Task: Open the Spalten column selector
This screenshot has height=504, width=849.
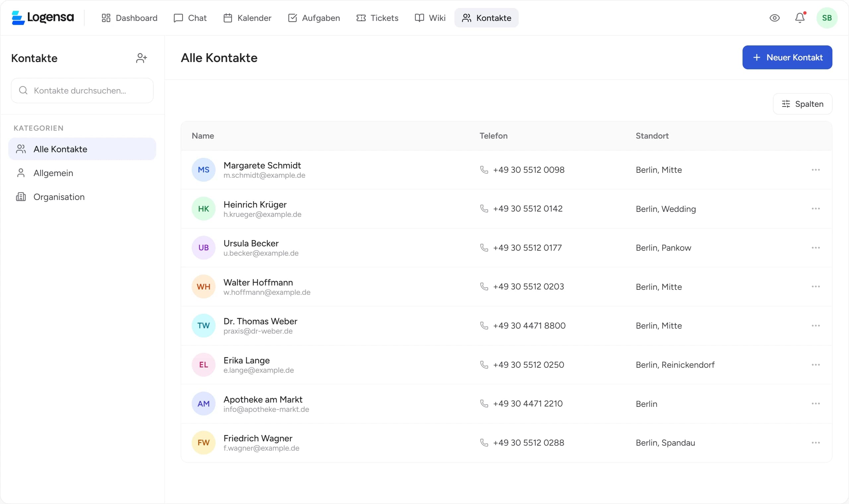Action: (802, 104)
